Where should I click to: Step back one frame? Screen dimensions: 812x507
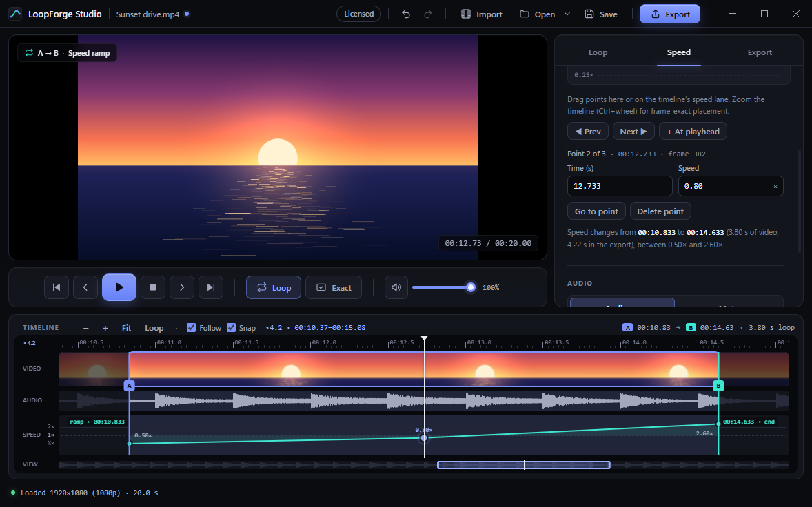tap(85, 288)
